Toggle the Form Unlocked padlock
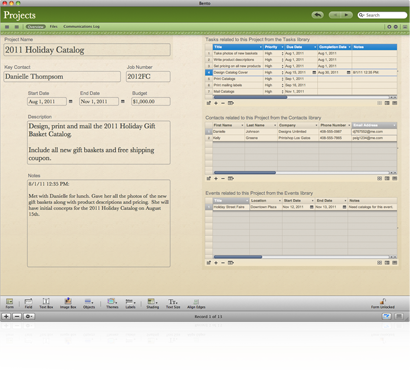Screen dimensions: 410x370 pyautogui.click(x=383, y=303)
